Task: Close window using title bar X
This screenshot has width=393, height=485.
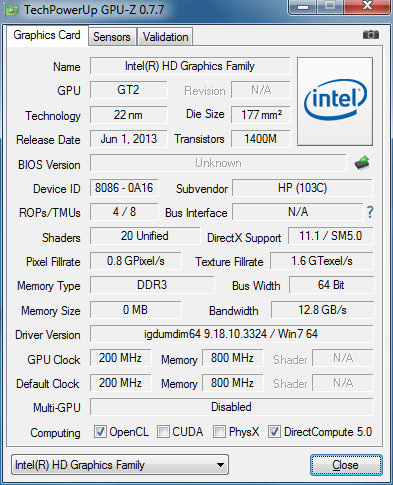Action: pyautogui.click(x=367, y=6)
